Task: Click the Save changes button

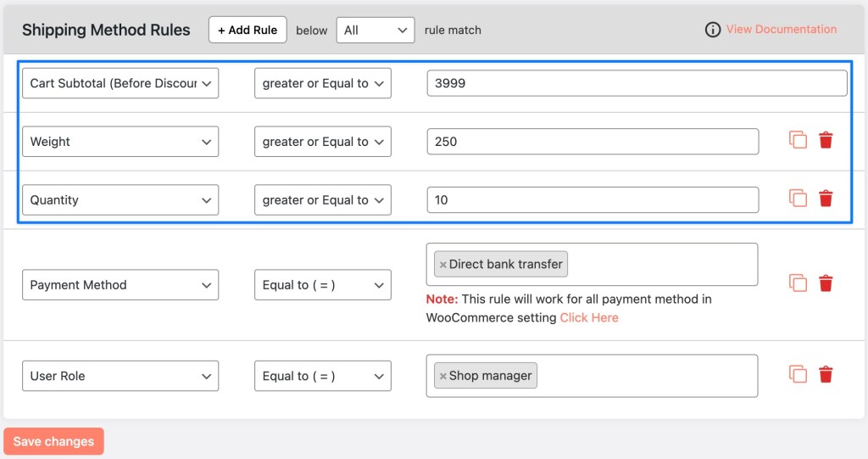Action: (53, 441)
